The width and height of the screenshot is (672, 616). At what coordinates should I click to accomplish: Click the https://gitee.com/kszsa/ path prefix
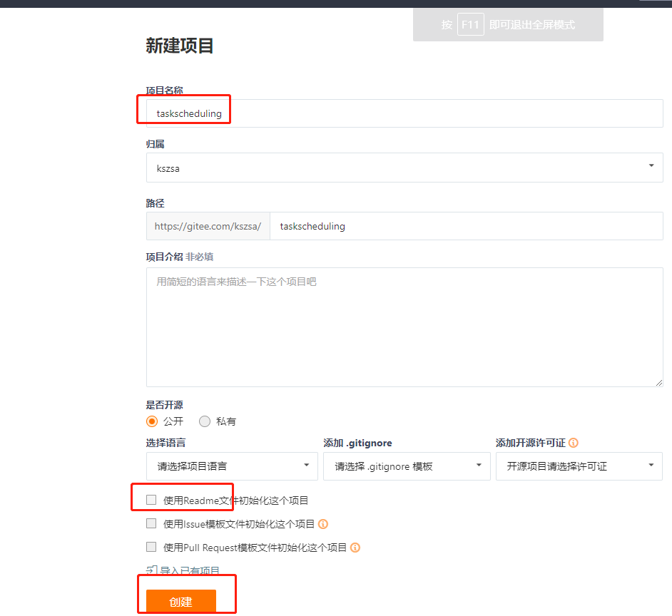pos(208,226)
